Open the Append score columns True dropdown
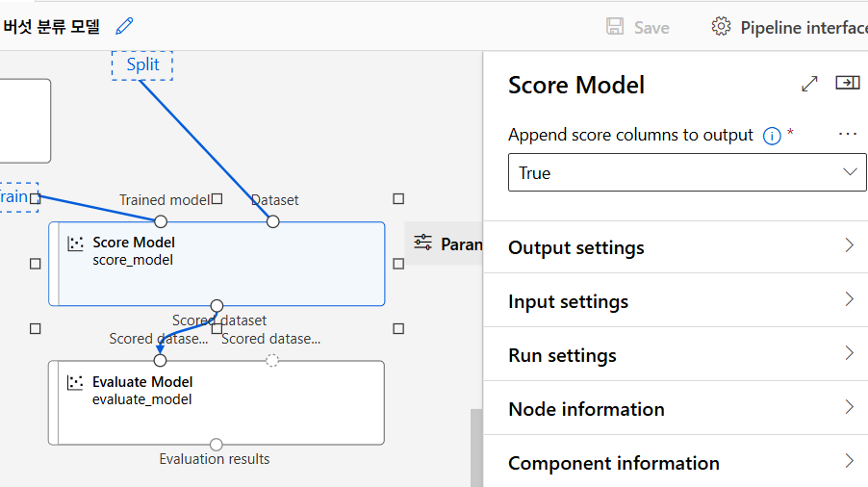Viewport: 868px width, 487px height. pyautogui.click(x=687, y=172)
